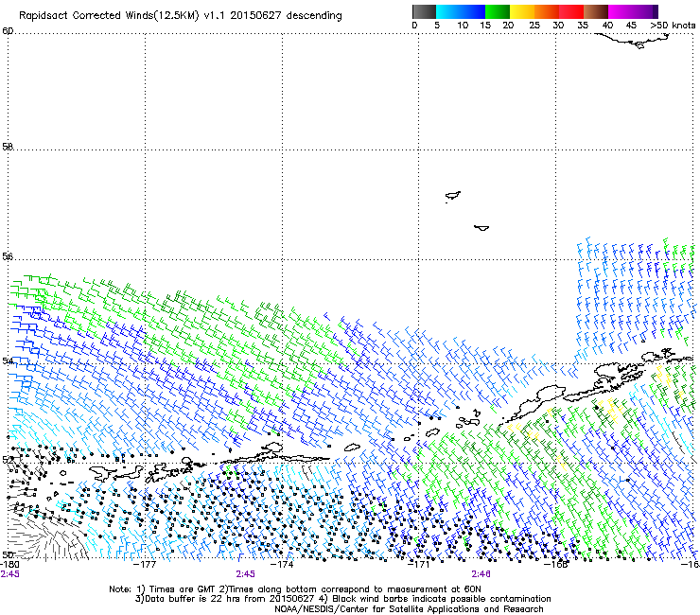700x615 pixels.
Task: Click the 54 latitude axis label
Action: (8, 360)
